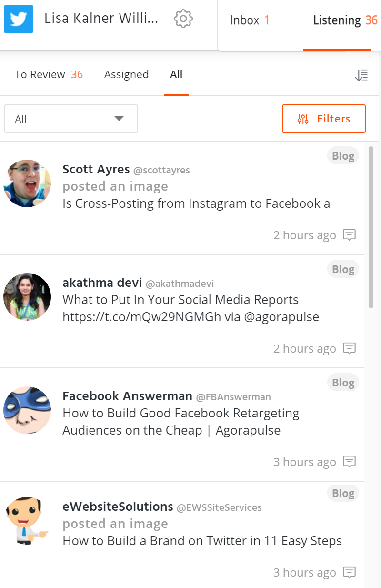The image size is (381, 588).
Task: Click the Twitter bird profile icon
Action: coord(19,19)
